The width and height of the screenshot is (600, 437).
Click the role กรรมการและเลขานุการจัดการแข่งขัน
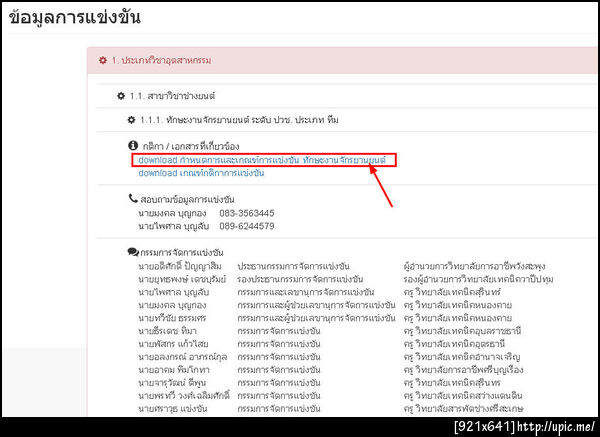click(305, 292)
